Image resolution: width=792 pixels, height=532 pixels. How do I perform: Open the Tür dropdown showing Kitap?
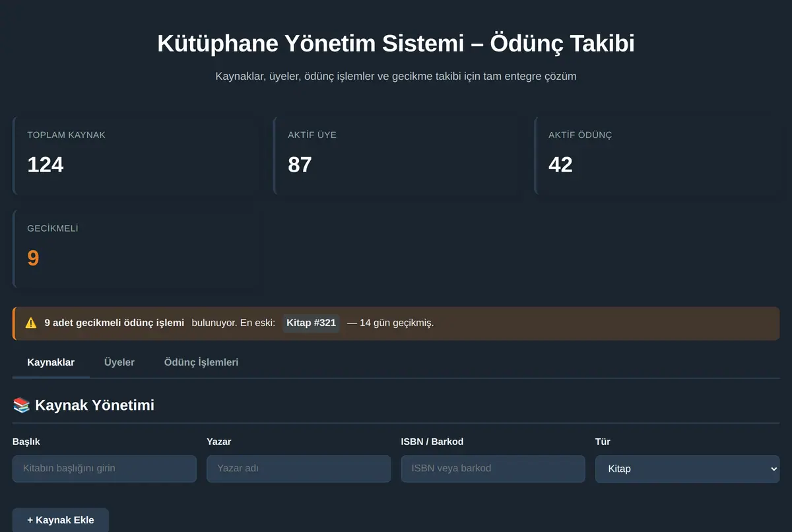pyautogui.click(x=687, y=469)
